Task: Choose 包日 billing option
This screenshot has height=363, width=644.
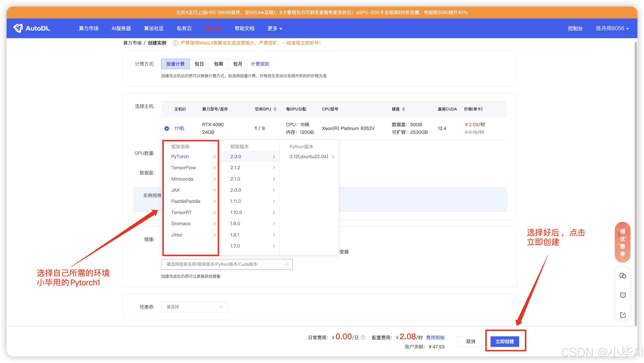Action: [x=199, y=64]
